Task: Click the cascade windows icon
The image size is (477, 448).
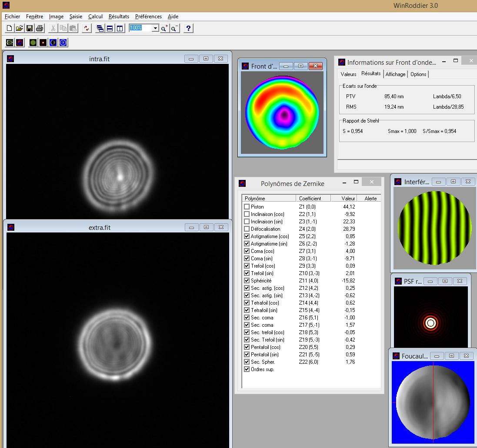Action: tap(100, 28)
